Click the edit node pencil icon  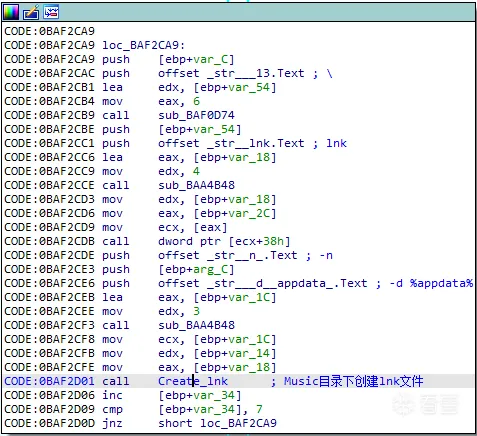coord(31,13)
